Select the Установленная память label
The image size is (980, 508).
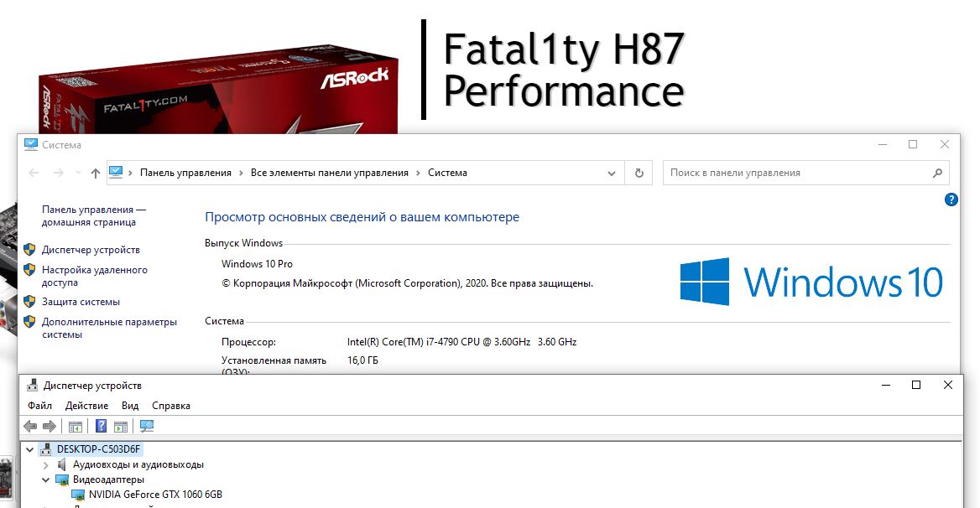(x=274, y=360)
